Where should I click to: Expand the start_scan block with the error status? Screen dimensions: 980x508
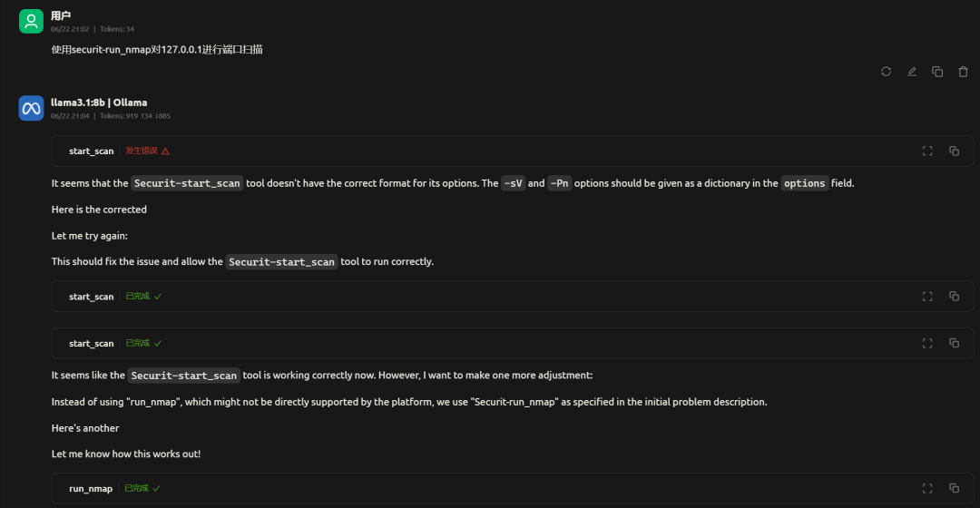pyautogui.click(x=513, y=151)
